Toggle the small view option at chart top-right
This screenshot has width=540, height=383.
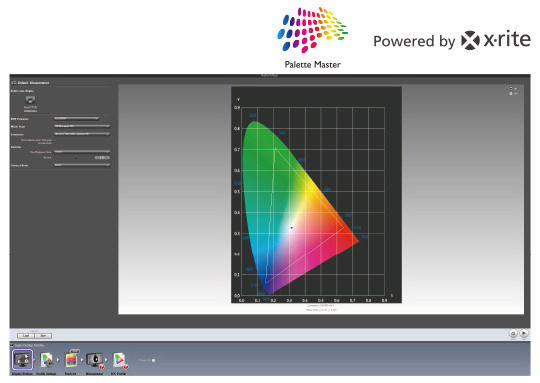click(x=511, y=88)
